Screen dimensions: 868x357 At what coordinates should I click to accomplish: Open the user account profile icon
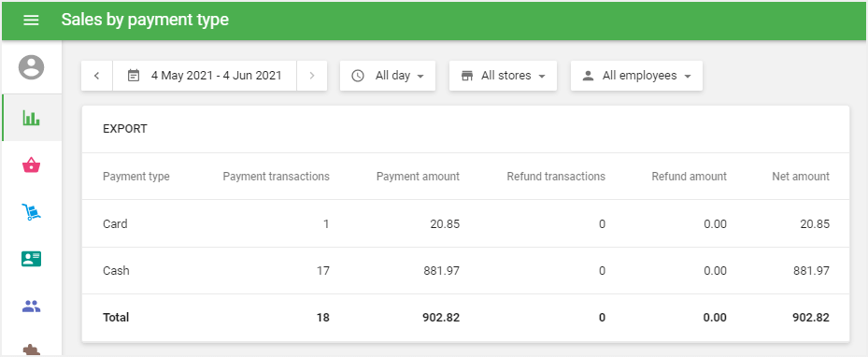(31, 67)
